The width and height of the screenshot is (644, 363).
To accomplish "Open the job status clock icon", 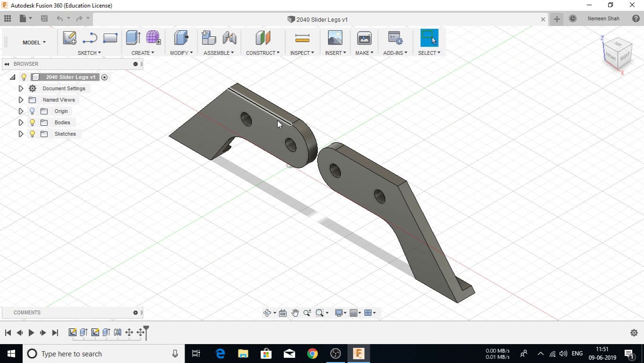I will [x=573, y=19].
